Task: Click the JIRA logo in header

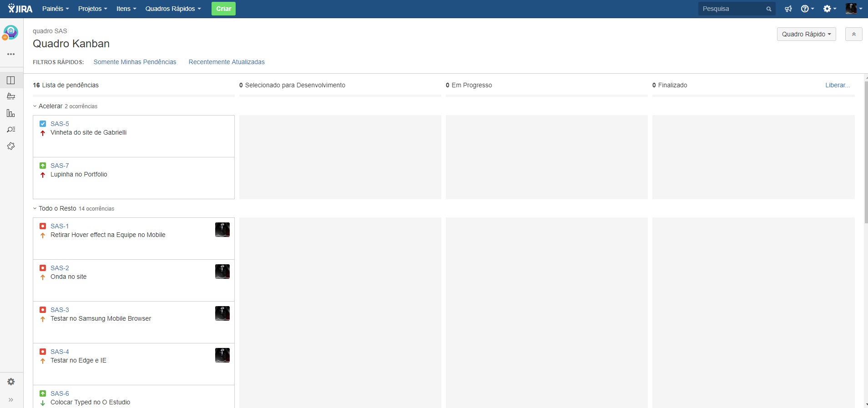Action: [20, 9]
